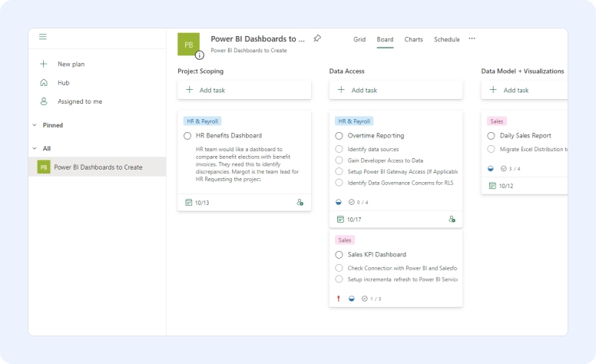Click HR & Payroll label on HR Benefits card

coord(202,121)
